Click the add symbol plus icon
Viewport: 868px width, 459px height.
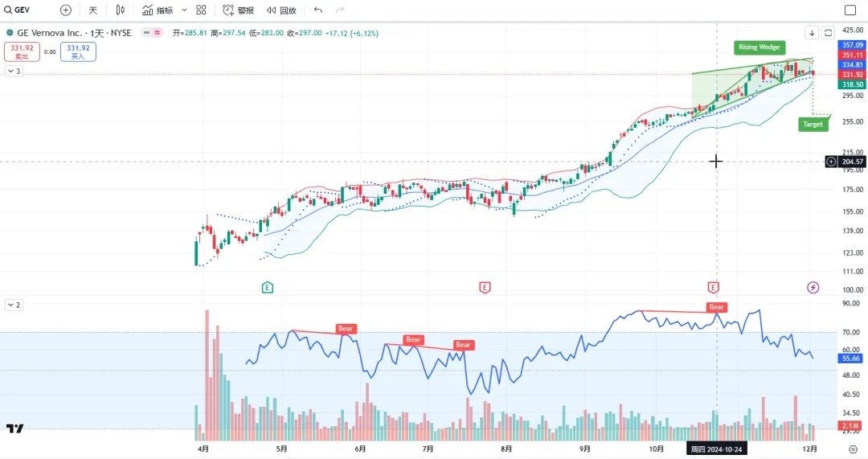pyautogui.click(x=66, y=10)
